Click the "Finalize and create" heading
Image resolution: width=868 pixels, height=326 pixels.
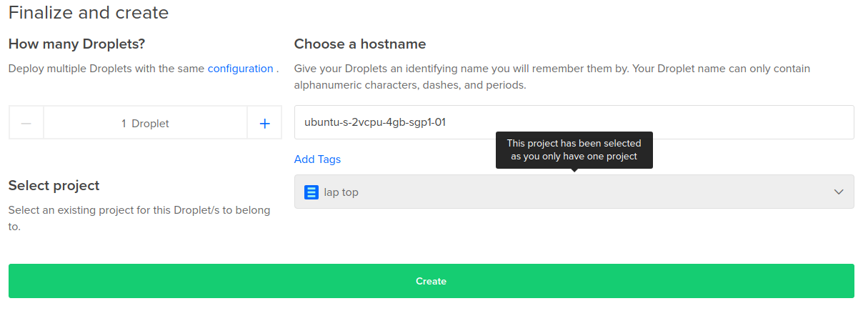click(x=89, y=13)
